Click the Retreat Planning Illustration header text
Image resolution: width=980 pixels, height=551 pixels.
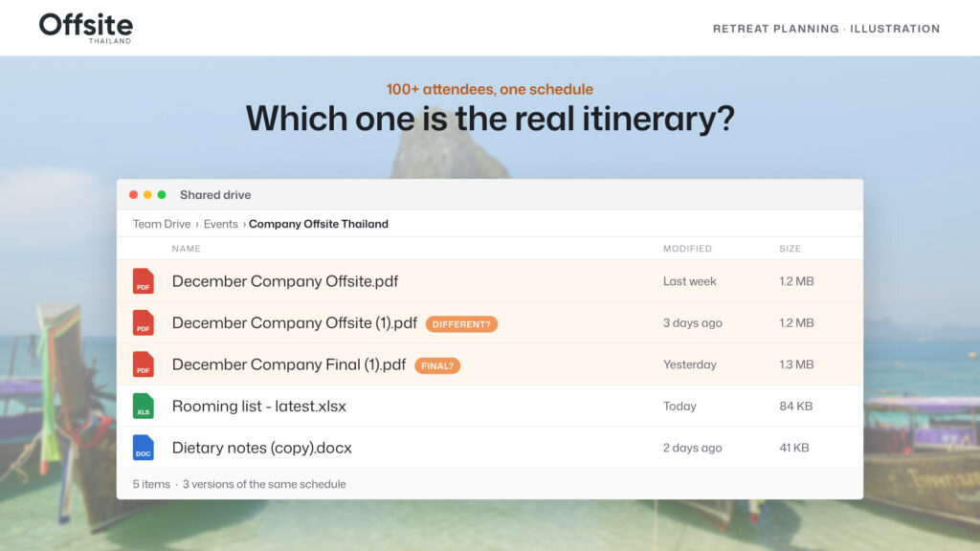826,29
